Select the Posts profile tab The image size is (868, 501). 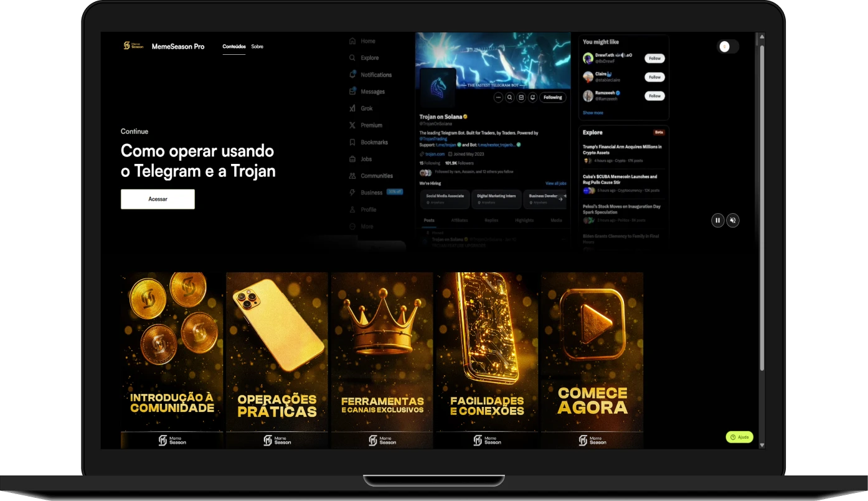pos(429,220)
